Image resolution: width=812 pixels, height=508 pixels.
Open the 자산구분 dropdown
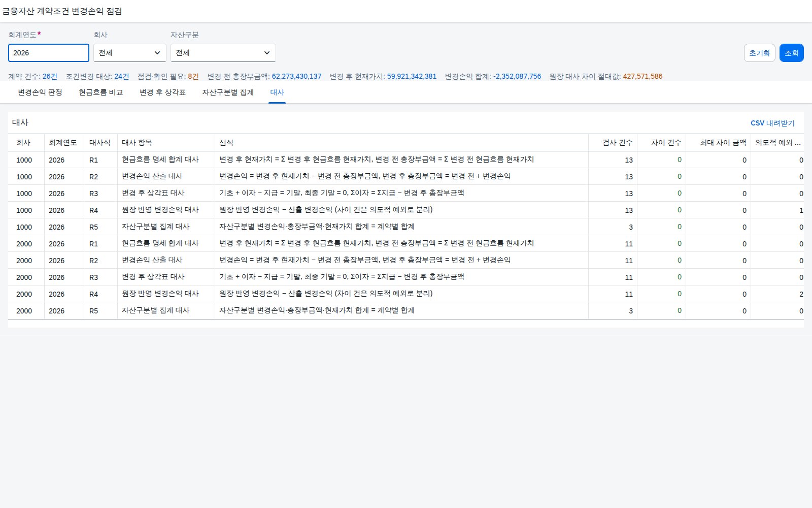coord(223,53)
